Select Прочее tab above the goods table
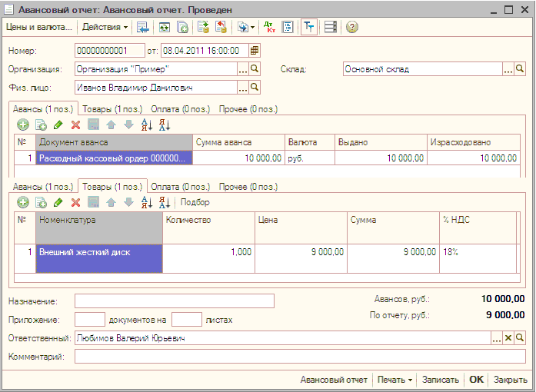 click(x=248, y=187)
